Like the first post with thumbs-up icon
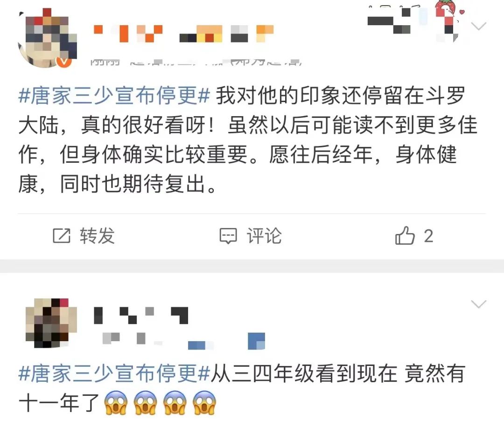The height and width of the screenshot is (427, 504). click(x=405, y=235)
